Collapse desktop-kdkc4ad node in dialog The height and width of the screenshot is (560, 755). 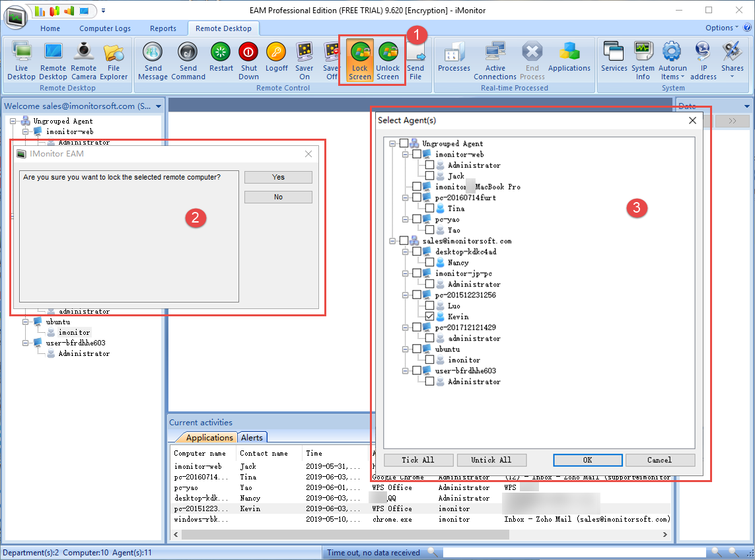click(406, 252)
